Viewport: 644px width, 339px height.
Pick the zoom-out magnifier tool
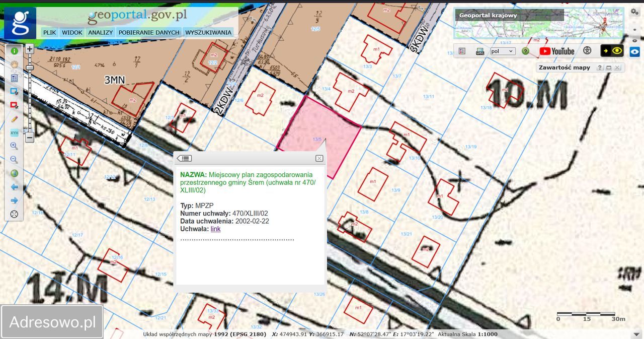(x=14, y=160)
